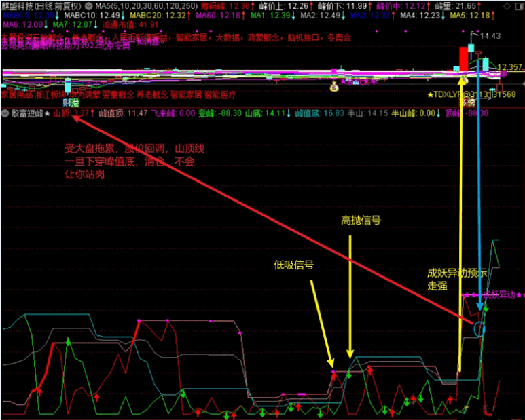Click the 家居用品 sector label
The image size is (525, 420).
(17, 94)
